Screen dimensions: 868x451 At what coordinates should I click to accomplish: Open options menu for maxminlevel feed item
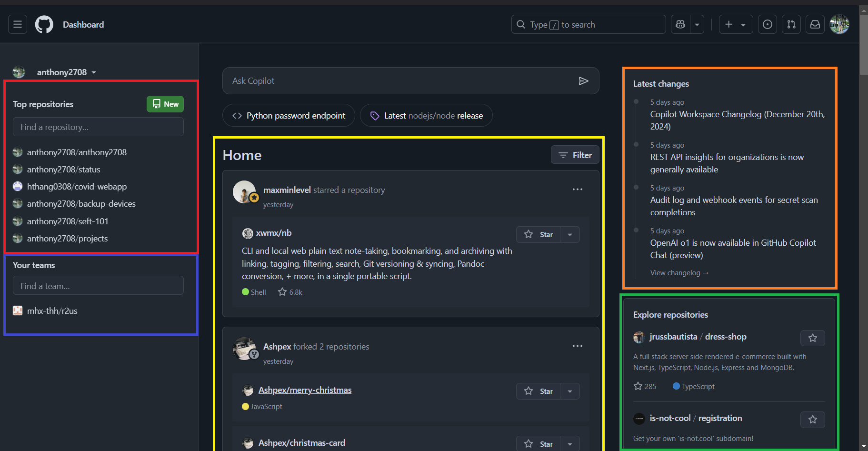pyautogui.click(x=578, y=190)
